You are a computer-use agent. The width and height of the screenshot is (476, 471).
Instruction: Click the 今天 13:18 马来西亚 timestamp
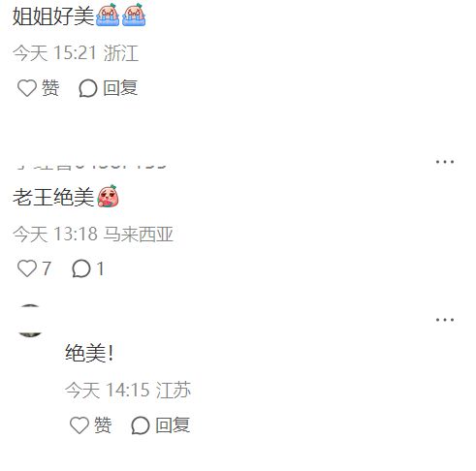click(93, 234)
